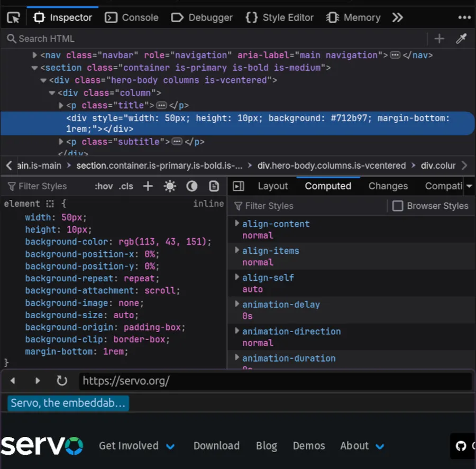Open the Download page link

216,446
